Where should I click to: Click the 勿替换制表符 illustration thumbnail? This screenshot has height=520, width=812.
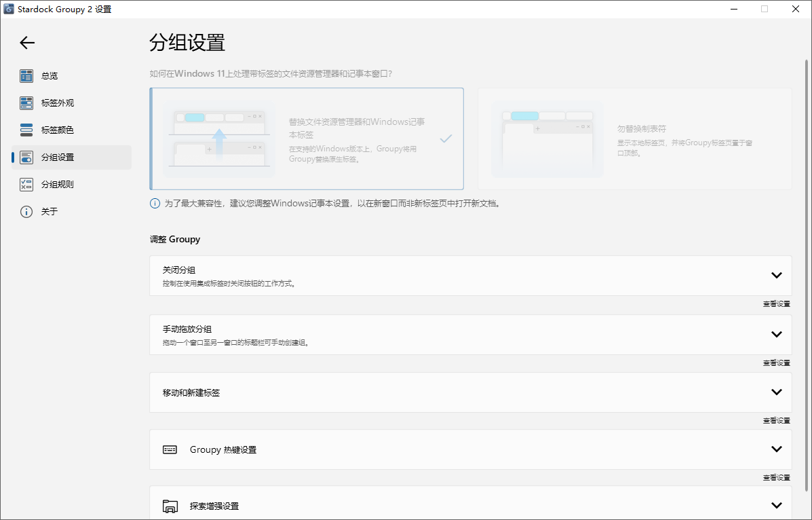(x=547, y=139)
